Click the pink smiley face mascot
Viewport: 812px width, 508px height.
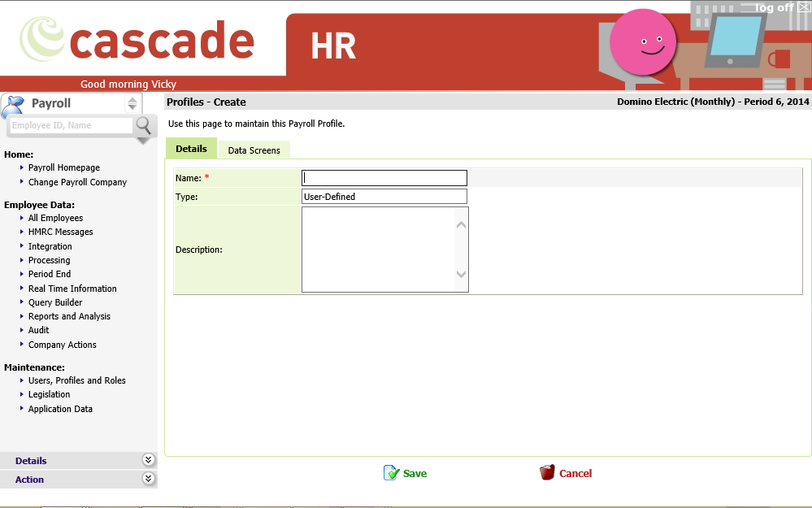(x=643, y=42)
